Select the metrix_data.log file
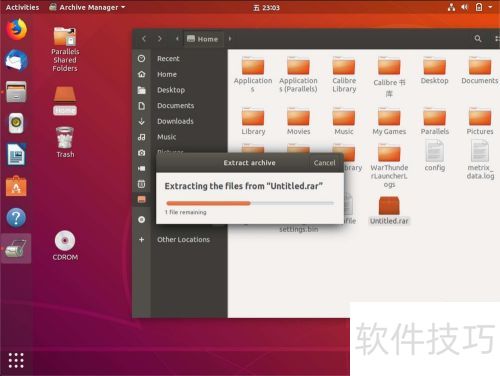500x376 pixels. click(480, 160)
